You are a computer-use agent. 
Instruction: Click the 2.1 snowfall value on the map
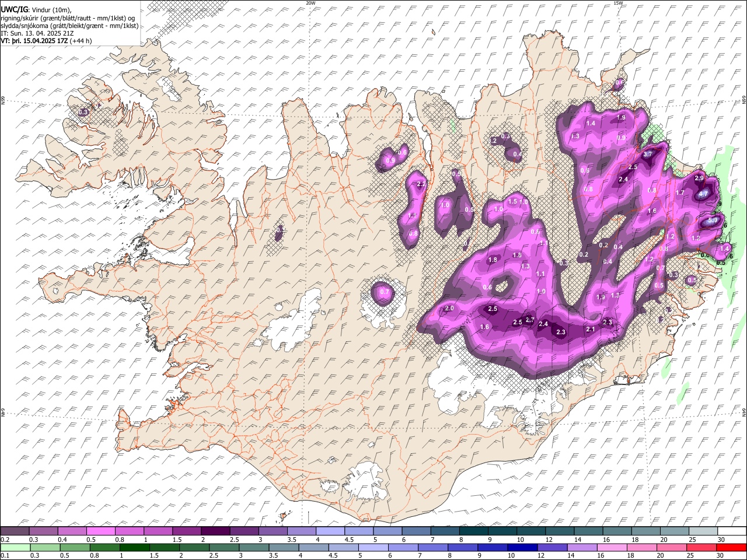tap(590, 330)
